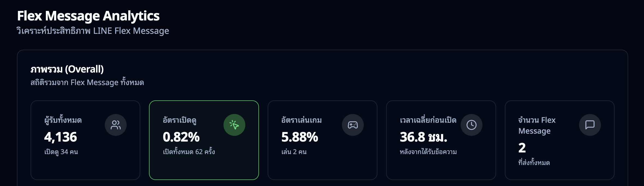The width and height of the screenshot is (644, 186).
Task: Click the ผู้รับทั้งหมด card label
Action: (63, 120)
